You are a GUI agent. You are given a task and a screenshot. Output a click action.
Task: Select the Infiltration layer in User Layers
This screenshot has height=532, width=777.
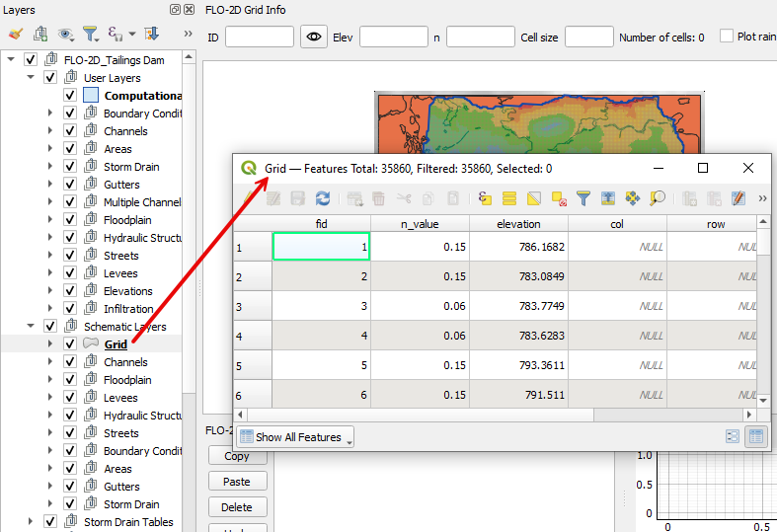(x=127, y=309)
